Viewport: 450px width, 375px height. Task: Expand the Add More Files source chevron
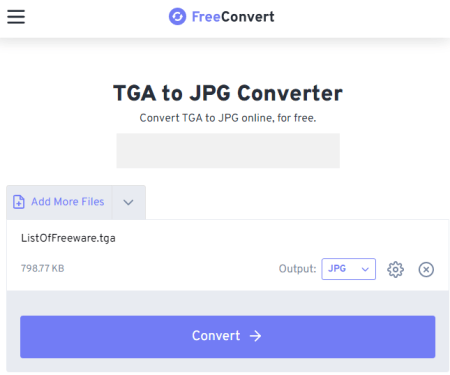tap(128, 202)
